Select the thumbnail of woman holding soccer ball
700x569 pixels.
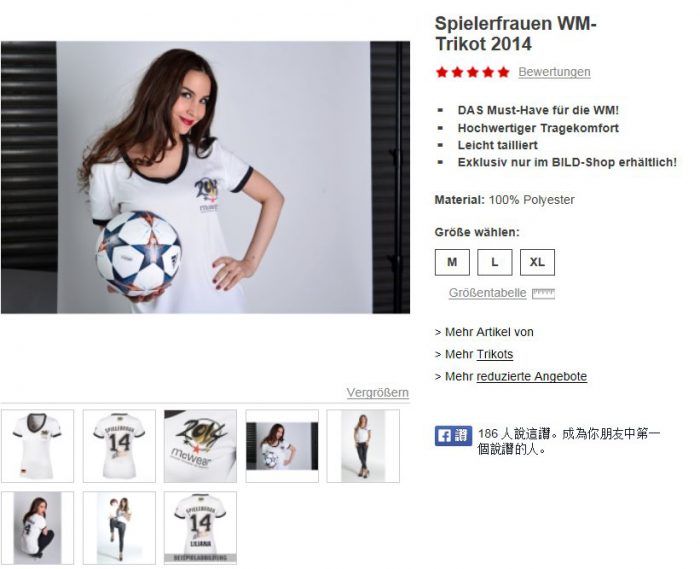tap(282, 446)
